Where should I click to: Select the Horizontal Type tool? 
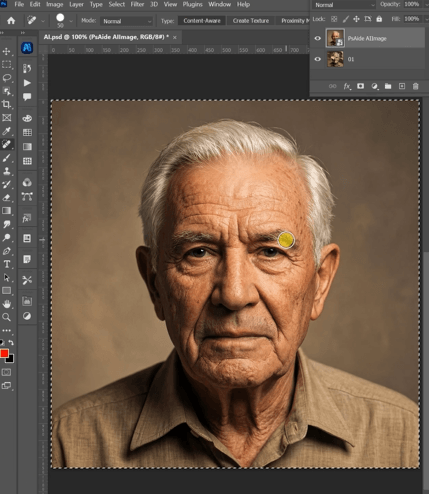pos(6,264)
